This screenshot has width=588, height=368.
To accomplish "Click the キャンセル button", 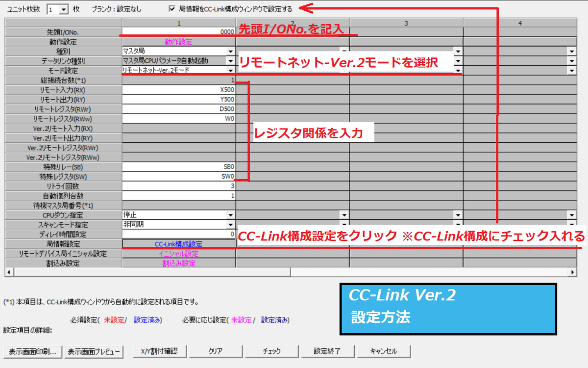I will [x=384, y=351].
